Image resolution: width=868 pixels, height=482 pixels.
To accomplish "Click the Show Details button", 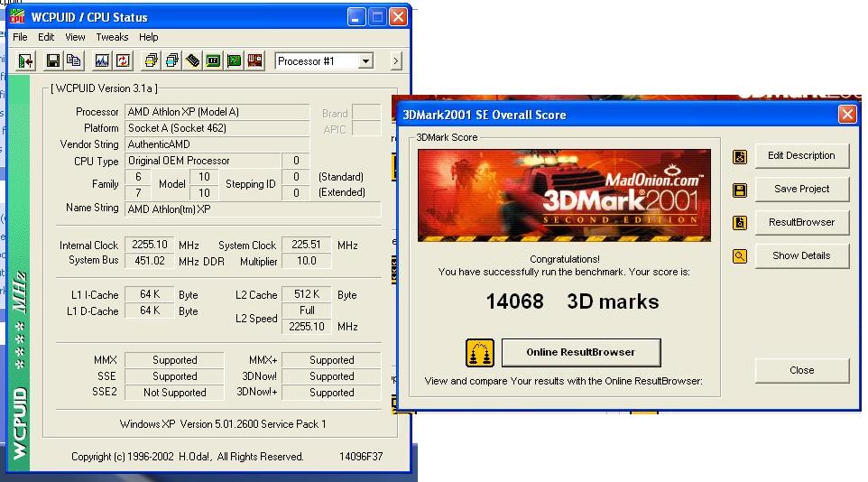I will [801, 255].
